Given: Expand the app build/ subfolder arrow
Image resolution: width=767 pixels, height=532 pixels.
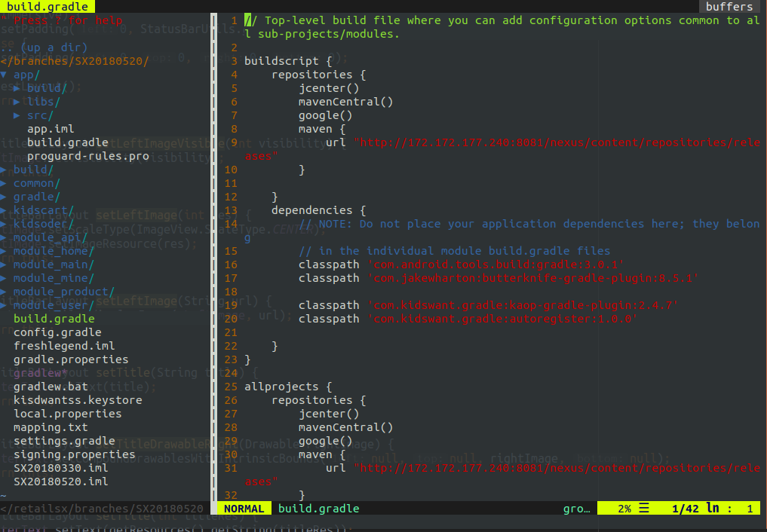Looking at the screenshot, I should 17,88.
